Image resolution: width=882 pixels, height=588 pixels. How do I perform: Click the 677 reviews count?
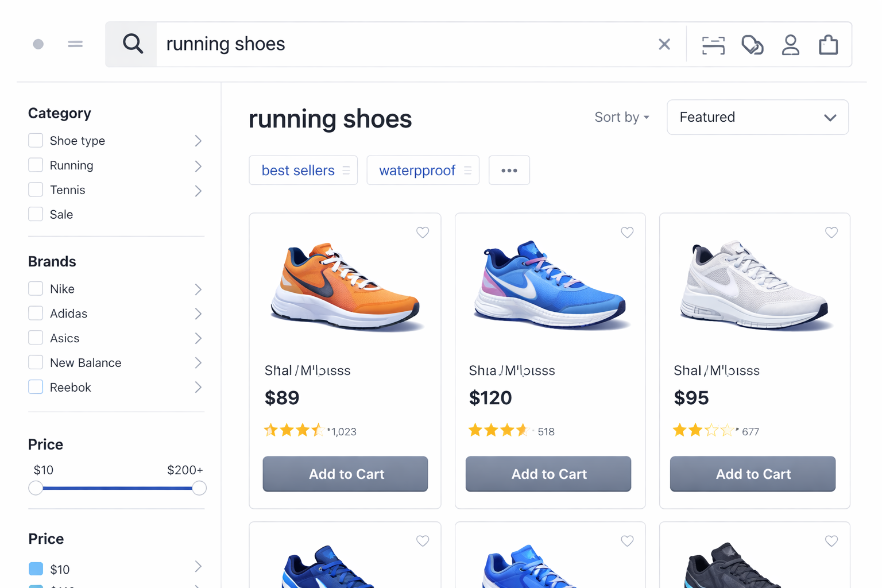coord(751,432)
